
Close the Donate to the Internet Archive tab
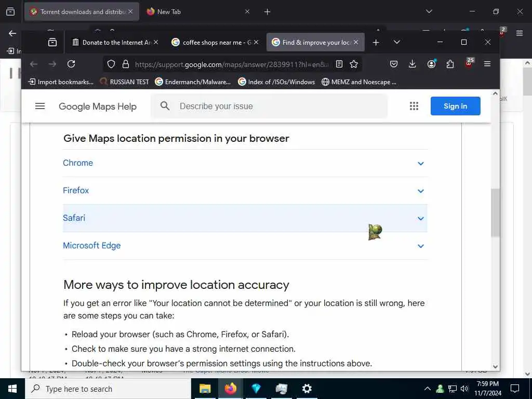156,43
